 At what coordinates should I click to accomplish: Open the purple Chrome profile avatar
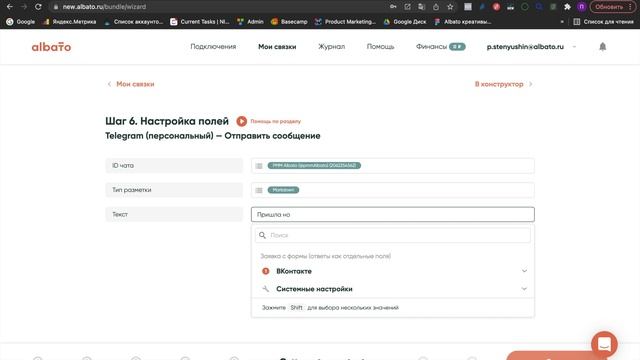[x=582, y=7]
